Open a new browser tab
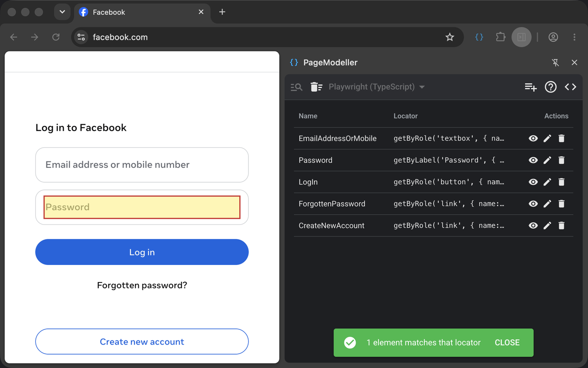The image size is (588, 368). (222, 12)
